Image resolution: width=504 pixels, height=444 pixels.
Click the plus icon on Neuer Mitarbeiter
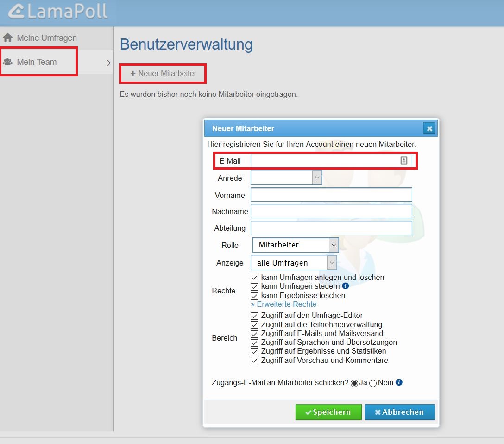point(133,73)
